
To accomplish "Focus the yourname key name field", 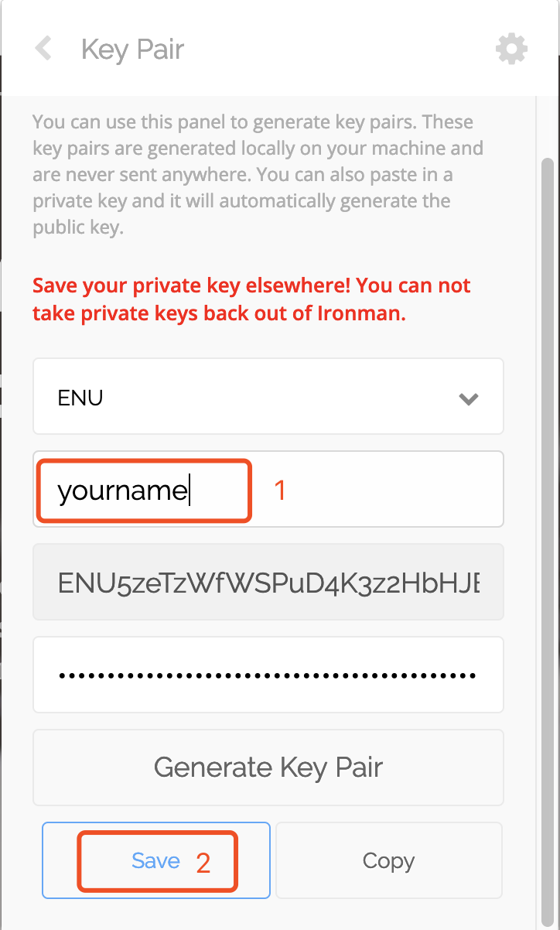I will tap(268, 489).
